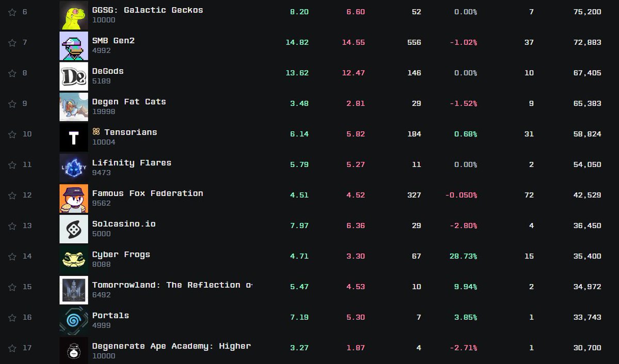The height and width of the screenshot is (364, 619).
Task: Click the Famous Fox Federation fox avatar
Action: click(74, 198)
